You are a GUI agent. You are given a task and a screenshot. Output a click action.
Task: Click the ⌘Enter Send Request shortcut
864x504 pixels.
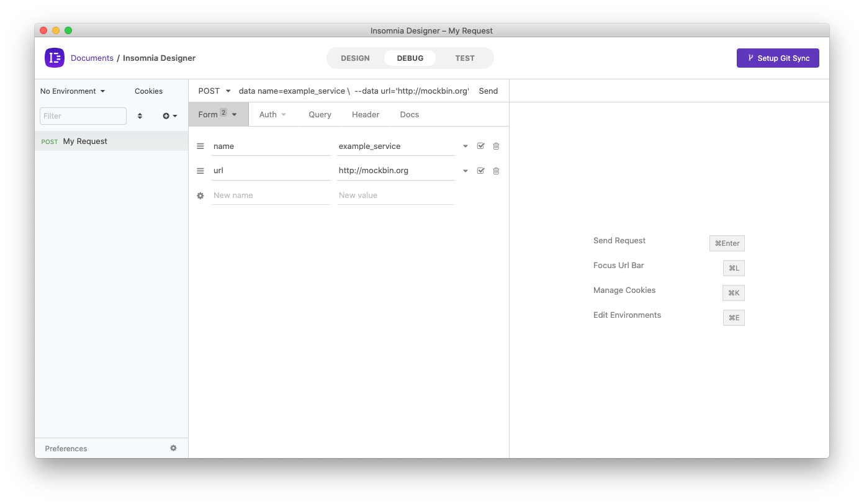click(x=727, y=243)
